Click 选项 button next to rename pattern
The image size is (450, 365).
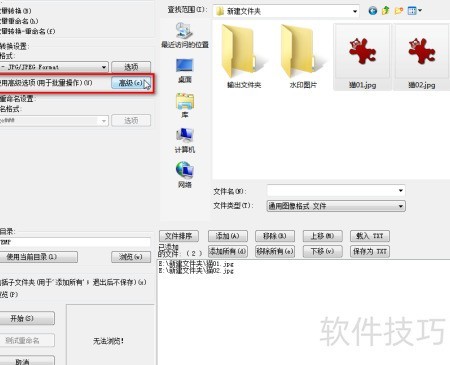point(131,121)
